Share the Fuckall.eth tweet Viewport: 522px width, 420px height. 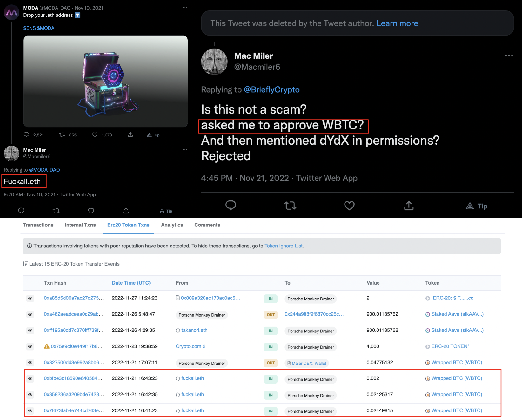click(x=126, y=211)
